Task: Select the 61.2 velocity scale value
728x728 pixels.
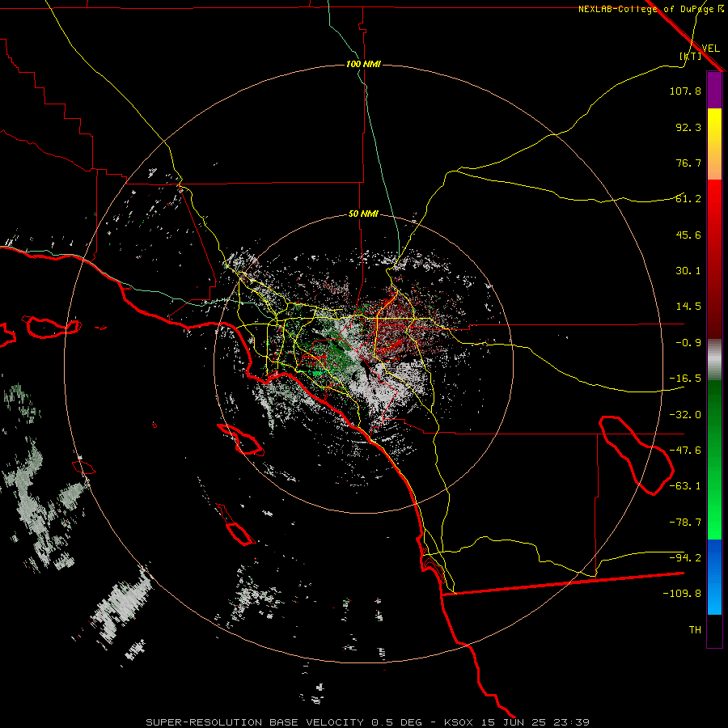Action: click(688, 199)
